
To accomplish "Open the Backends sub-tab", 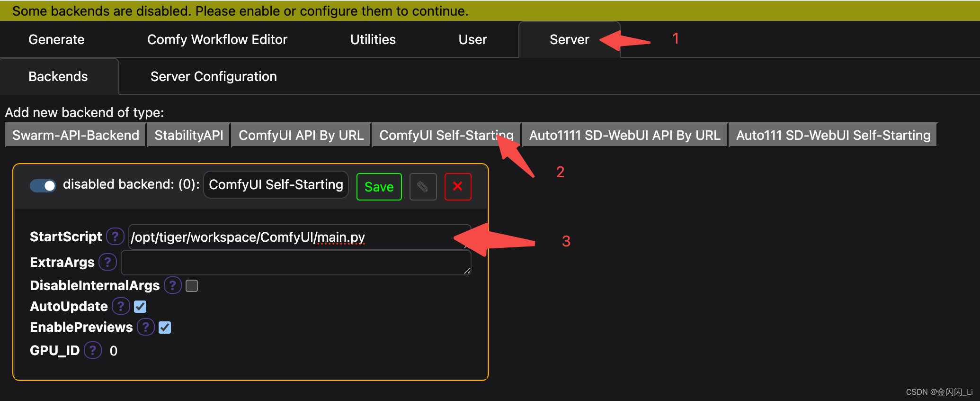I will [x=58, y=76].
